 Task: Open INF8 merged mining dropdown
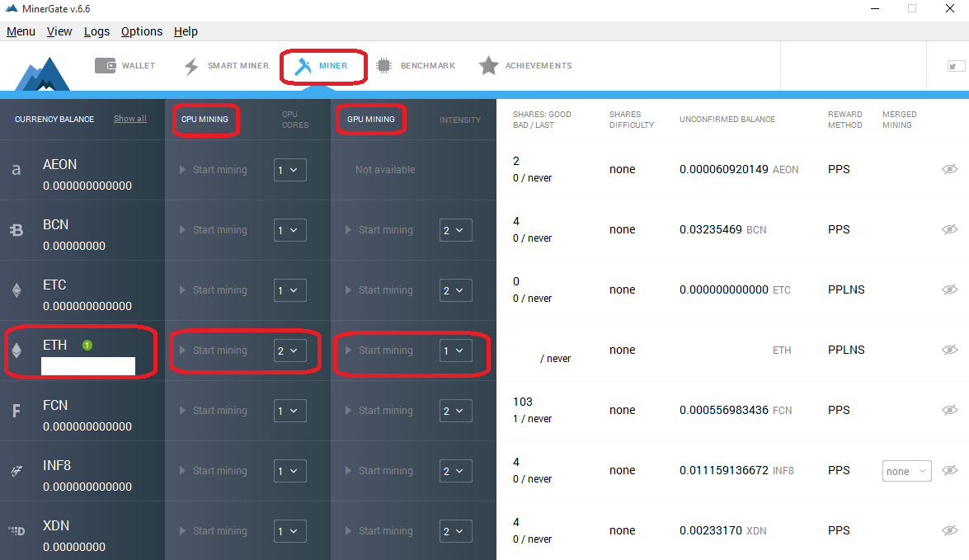pos(906,471)
